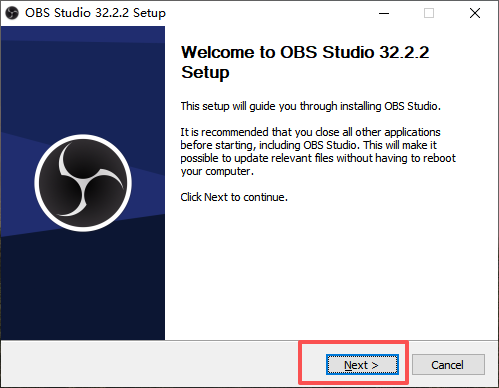Click the 'Welcome to OBS Studio 32.2.2 Setup' heading
This screenshot has height=388, width=499.
point(305,62)
